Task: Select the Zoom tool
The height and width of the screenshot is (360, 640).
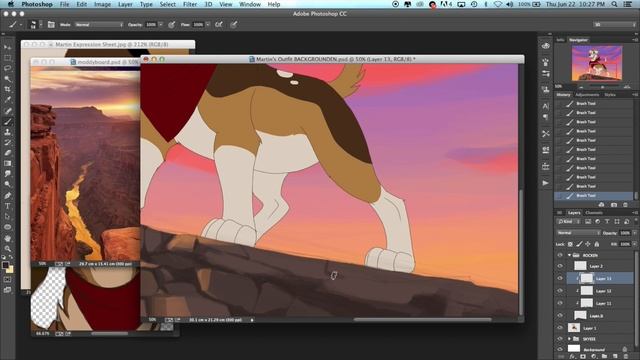Action: point(8,249)
